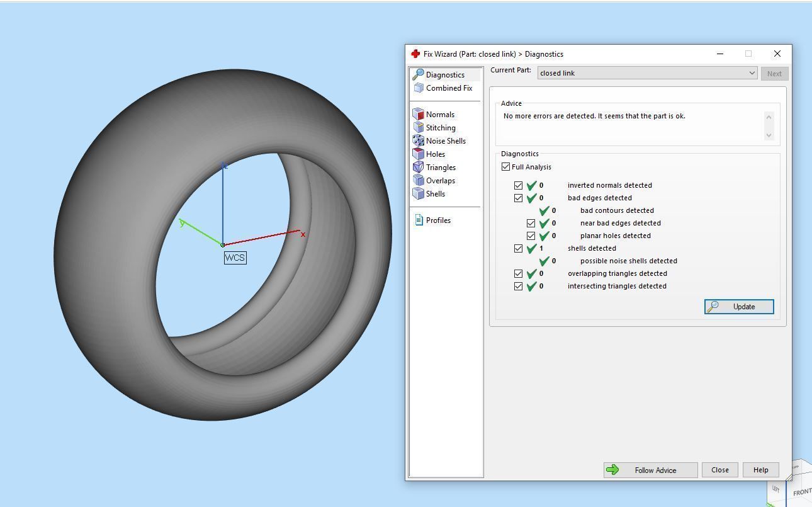Click the Holes cube icon
Viewport: 812px width, 507px height.
click(418, 154)
